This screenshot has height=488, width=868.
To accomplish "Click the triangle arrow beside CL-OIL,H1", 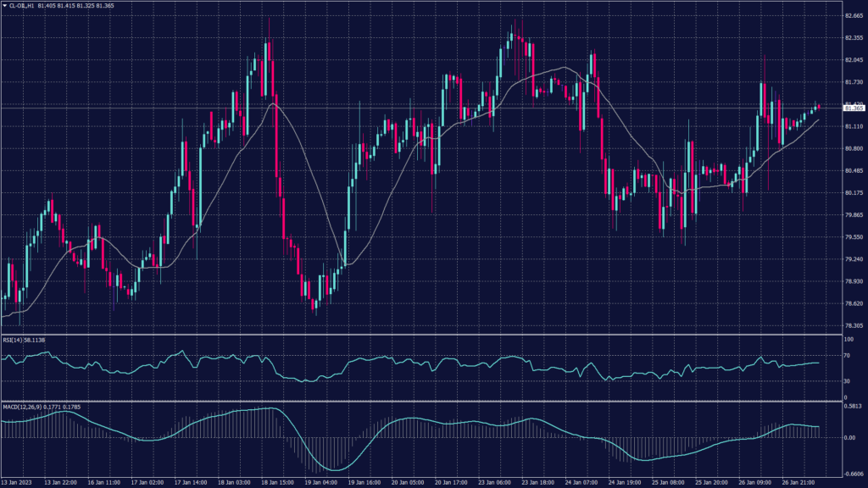I will tap(4, 5).
